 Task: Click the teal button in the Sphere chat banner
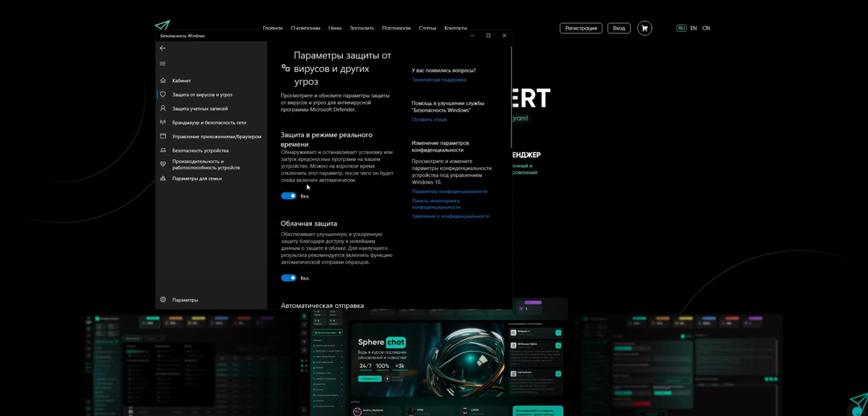370,379
